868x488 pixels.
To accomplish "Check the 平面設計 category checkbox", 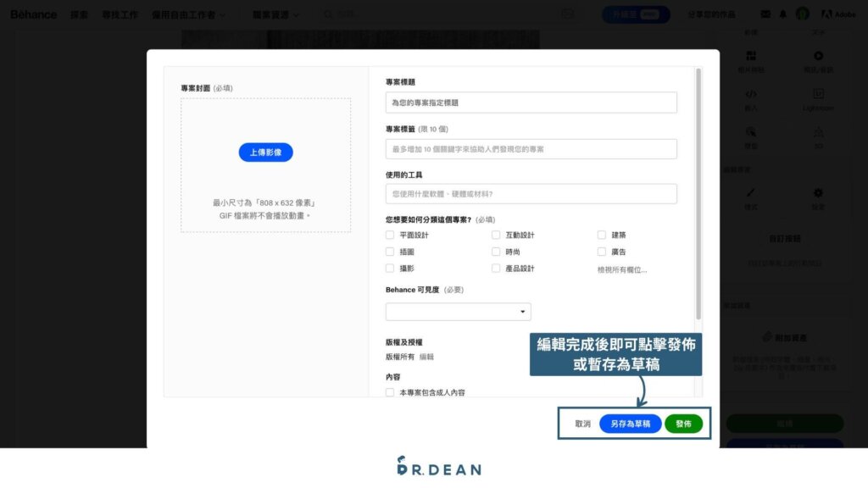I will pyautogui.click(x=388, y=235).
